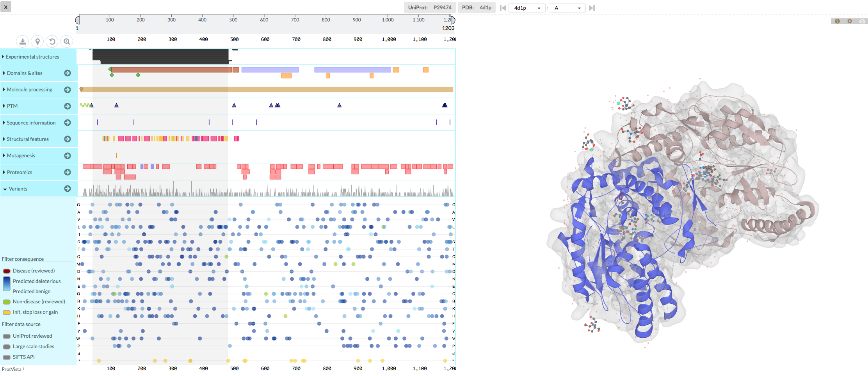
Task: Toggle the UniProt reviewed filter
Action: coord(7,336)
